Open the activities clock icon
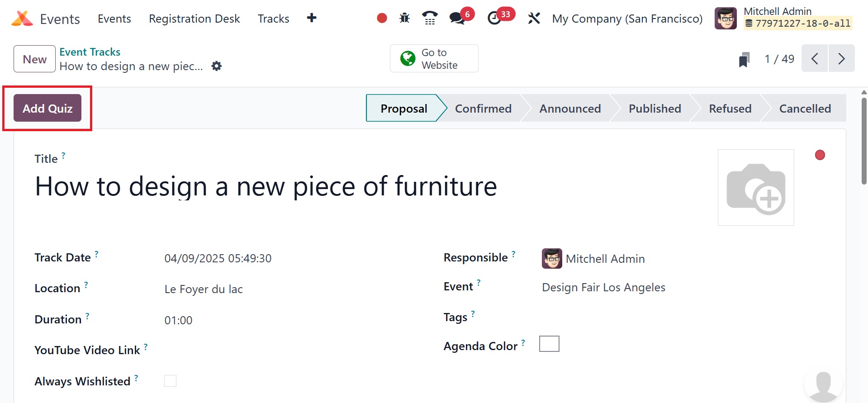This screenshot has width=868, height=403. [x=494, y=18]
